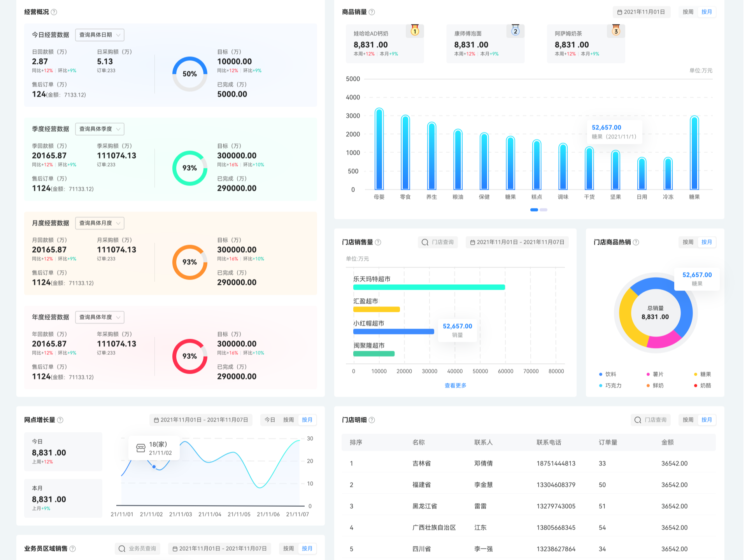Click help icon next to 经营概况
The height and width of the screenshot is (560, 747).
point(54,12)
